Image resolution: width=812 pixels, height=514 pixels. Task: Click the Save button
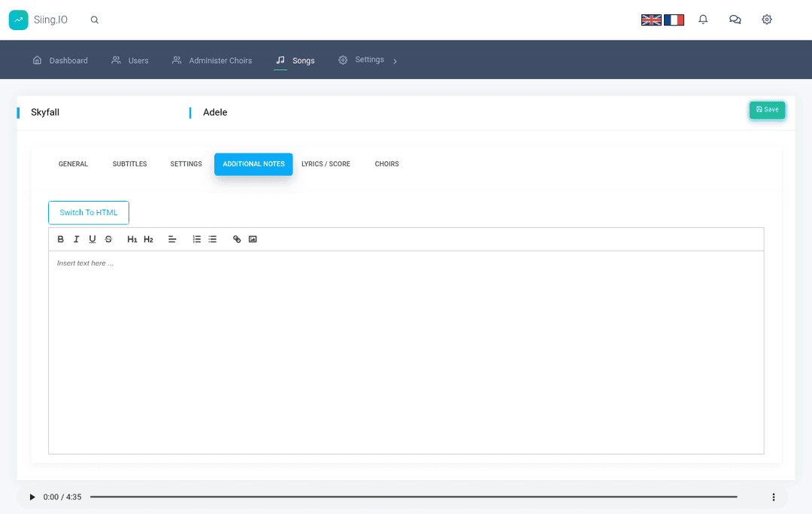[x=767, y=110]
